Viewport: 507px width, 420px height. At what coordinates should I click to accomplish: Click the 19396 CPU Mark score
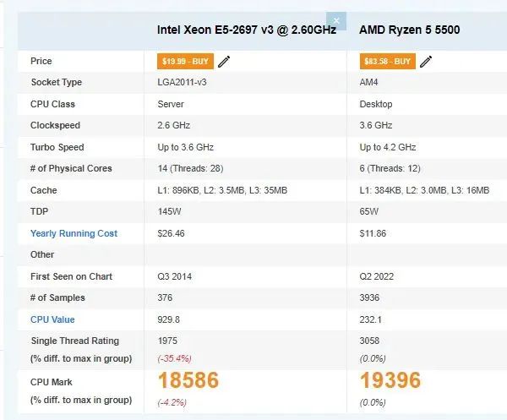point(390,380)
